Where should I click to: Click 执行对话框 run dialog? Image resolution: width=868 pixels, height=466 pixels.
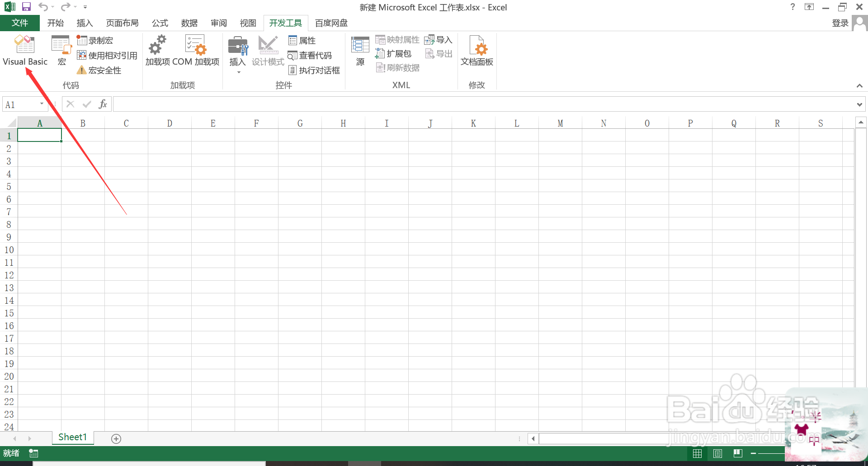pos(314,71)
